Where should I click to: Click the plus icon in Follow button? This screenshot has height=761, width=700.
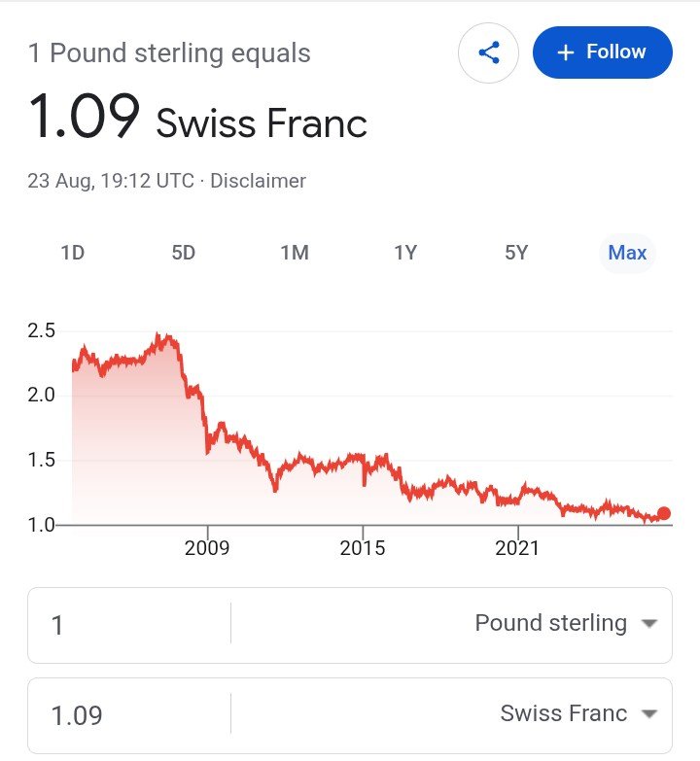click(x=566, y=52)
